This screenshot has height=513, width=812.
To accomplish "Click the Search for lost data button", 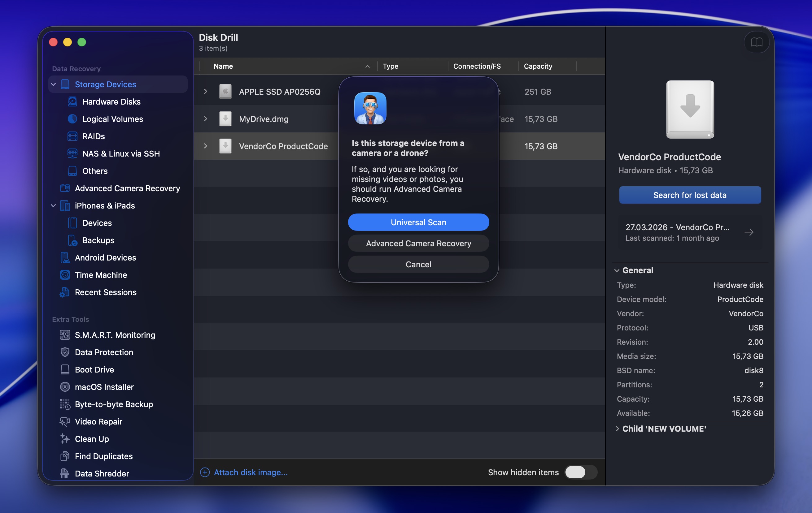I will [x=690, y=195].
